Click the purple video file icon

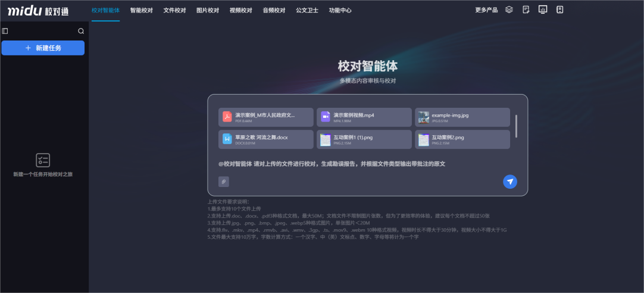pos(326,117)
